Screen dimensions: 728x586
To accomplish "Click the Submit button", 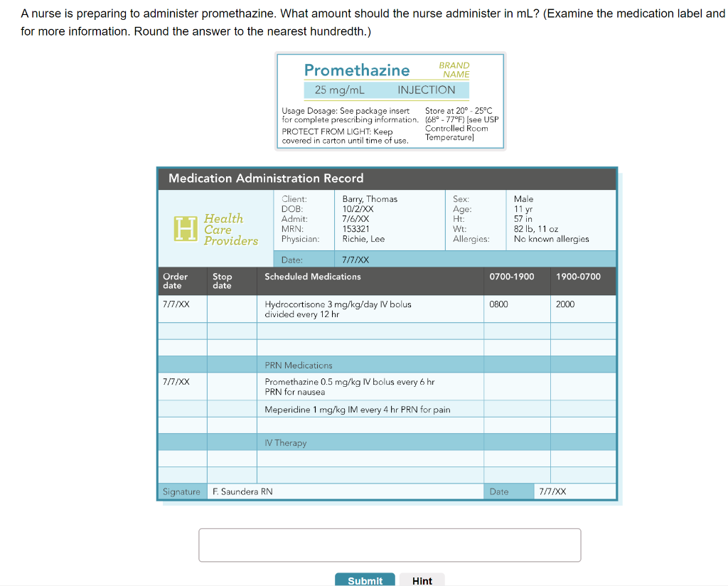I will tap(365, 580).
